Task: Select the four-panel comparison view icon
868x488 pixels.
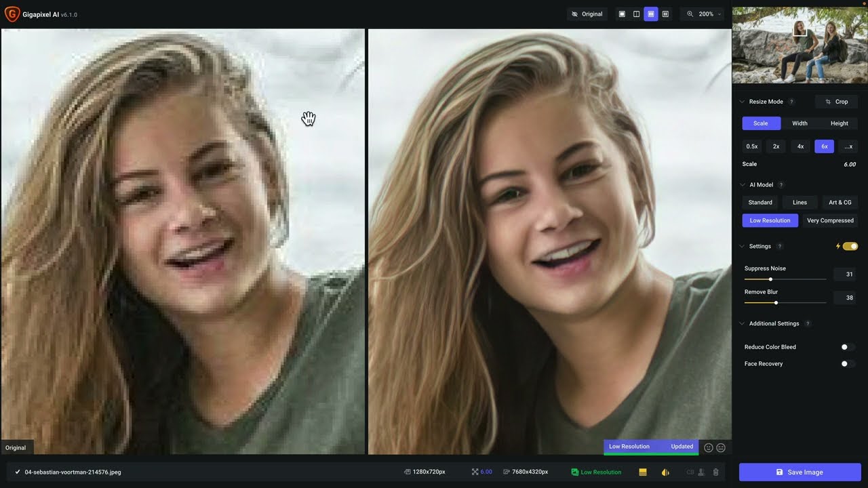Action: pos(665,14)
